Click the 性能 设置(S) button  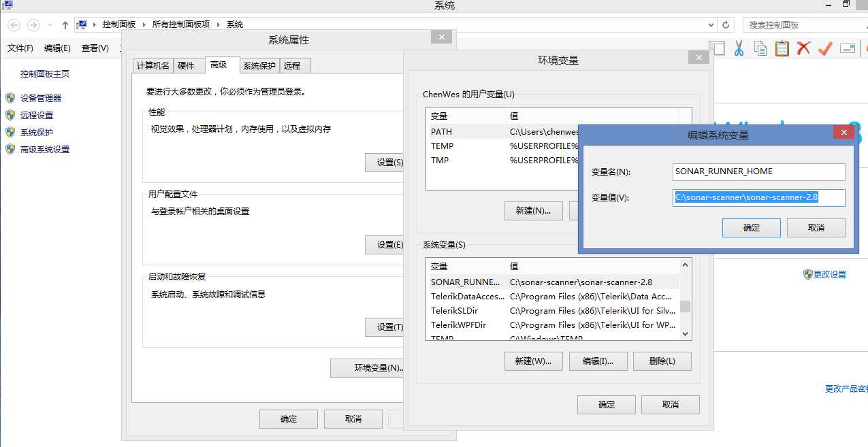pos(385,162)
